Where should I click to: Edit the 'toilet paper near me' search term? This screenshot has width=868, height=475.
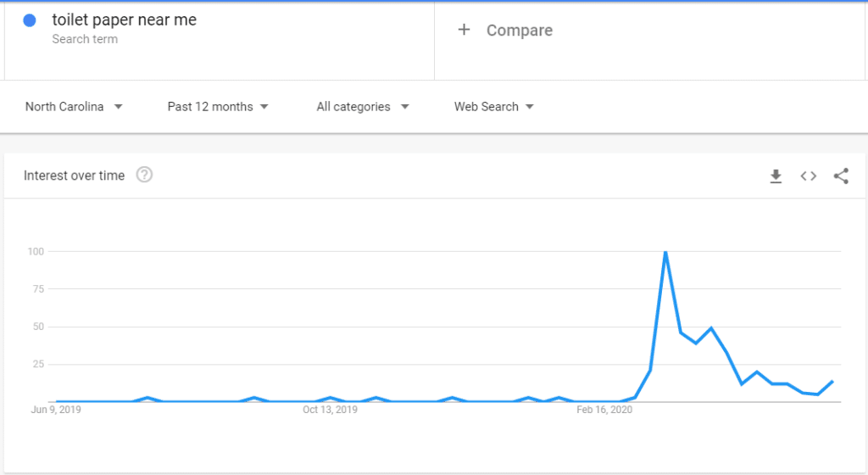[x=125, y=20]
